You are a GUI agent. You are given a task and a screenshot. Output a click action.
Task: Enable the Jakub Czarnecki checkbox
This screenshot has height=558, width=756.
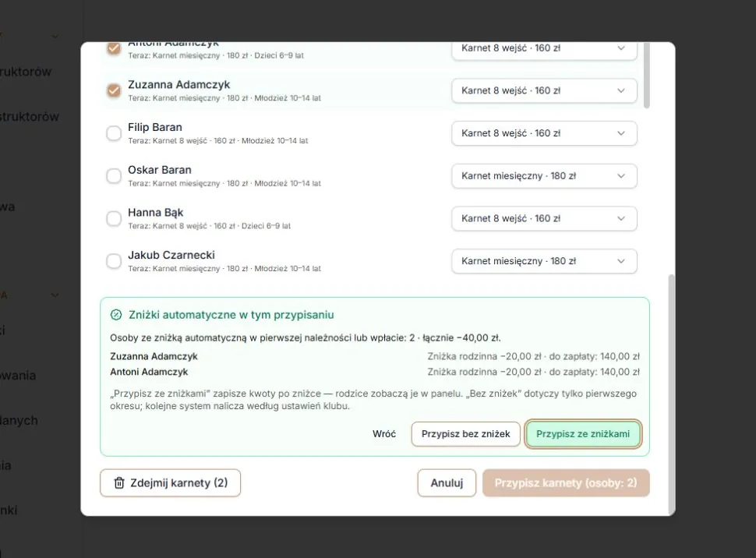114,261
